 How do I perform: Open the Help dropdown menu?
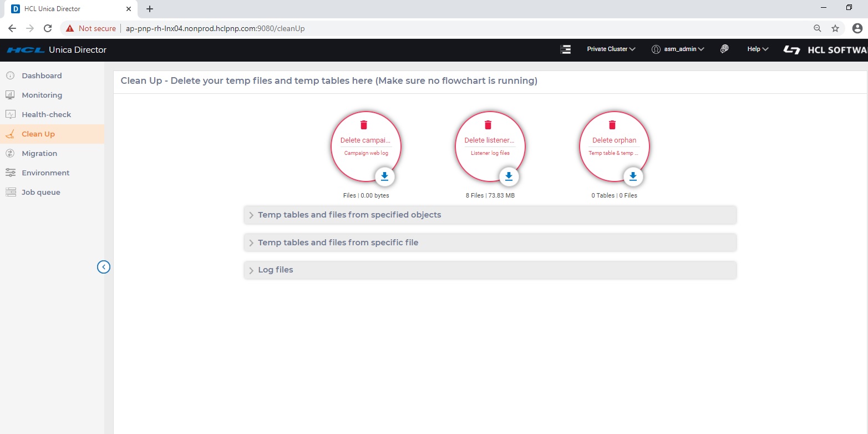[x=758, y=49]
